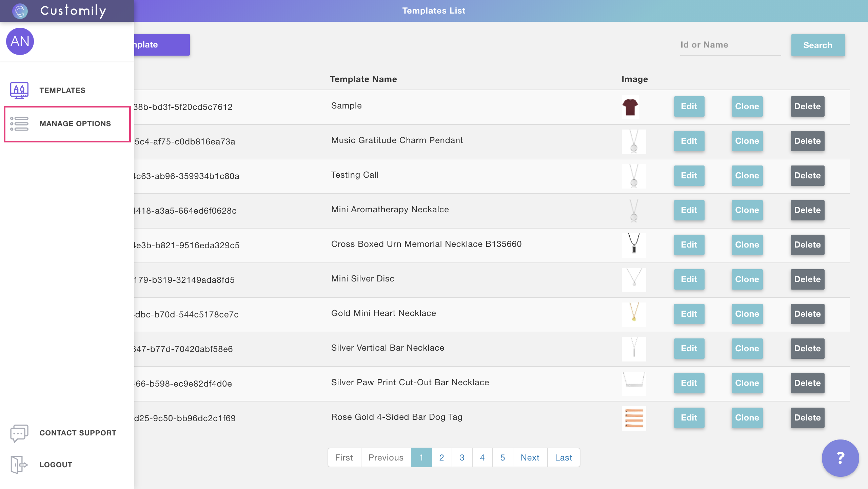The width and height of the screenshot is (868, 489).
Task: Open Rose Gold Dog Tag thumbnail image
Action: pyautogui.click(x=634, y=418)
